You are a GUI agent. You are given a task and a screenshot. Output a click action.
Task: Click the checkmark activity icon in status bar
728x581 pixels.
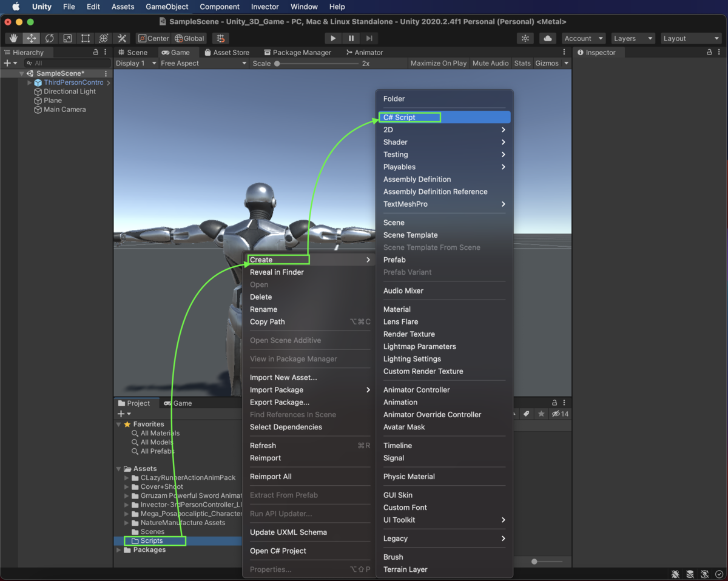coord(719,574)
